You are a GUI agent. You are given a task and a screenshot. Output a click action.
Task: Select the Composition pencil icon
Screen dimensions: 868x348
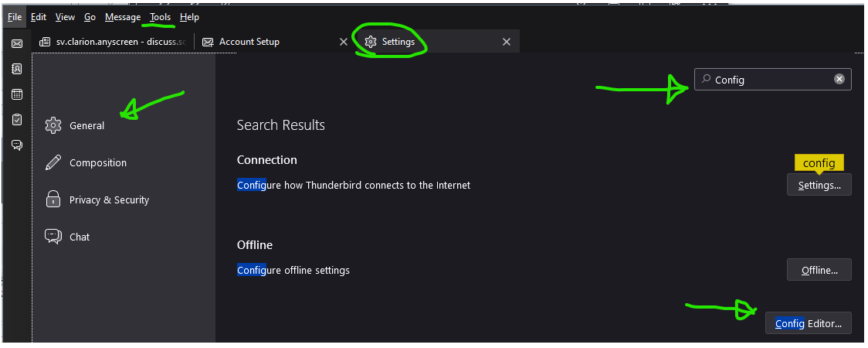[x=53, y=162]
